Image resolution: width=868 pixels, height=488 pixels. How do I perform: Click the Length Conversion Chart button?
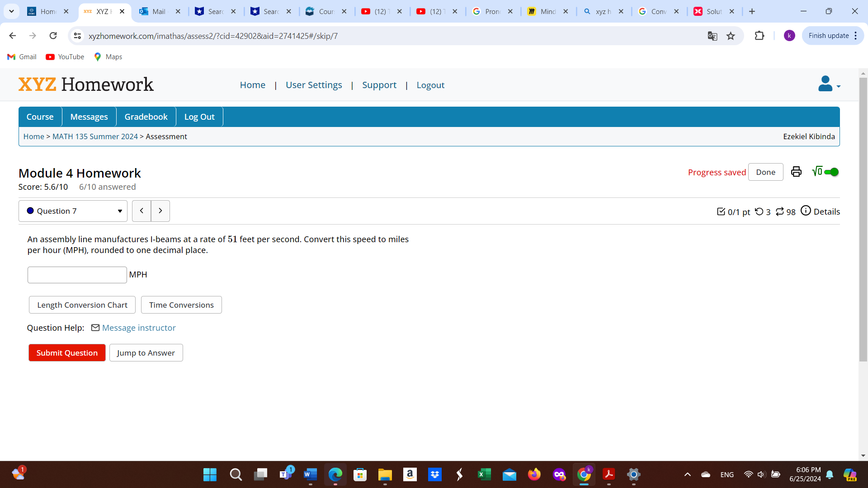coord(82,305)
